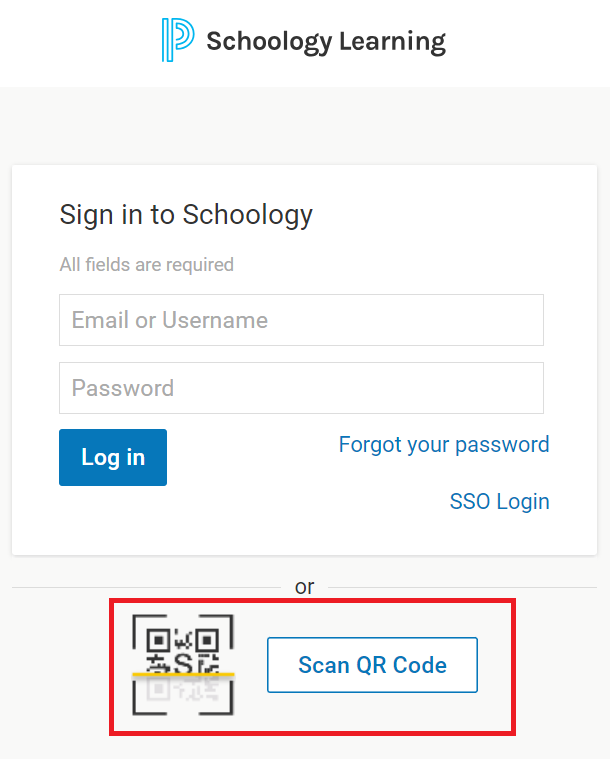Click the word Learning in the header
610x759 pixels.
(392, 42)
